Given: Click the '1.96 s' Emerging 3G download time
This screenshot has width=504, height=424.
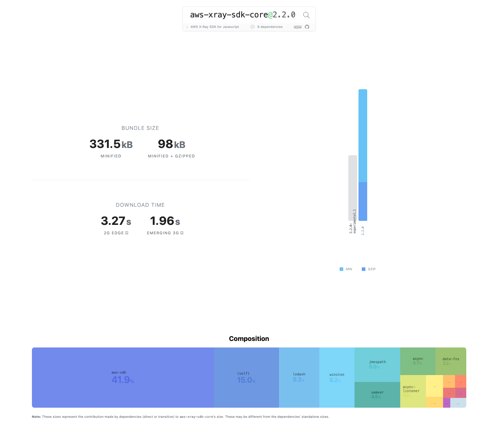Looking at the screenshot, I should click(x=165, y=221).
